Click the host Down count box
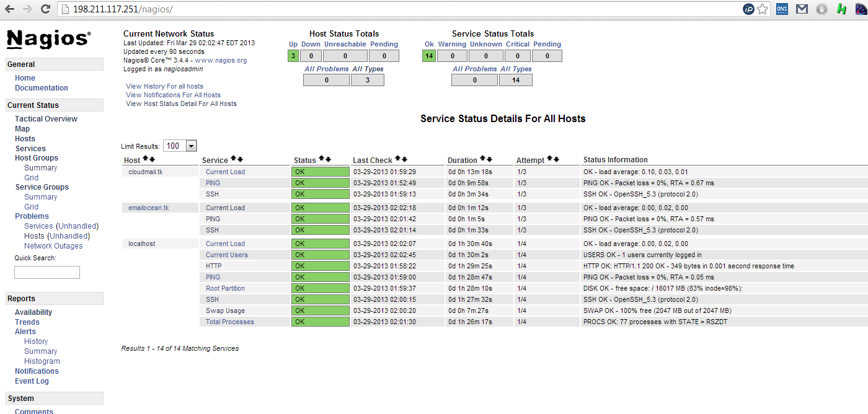This screenshot has height=414, width=868. click(x=311, y=56)
